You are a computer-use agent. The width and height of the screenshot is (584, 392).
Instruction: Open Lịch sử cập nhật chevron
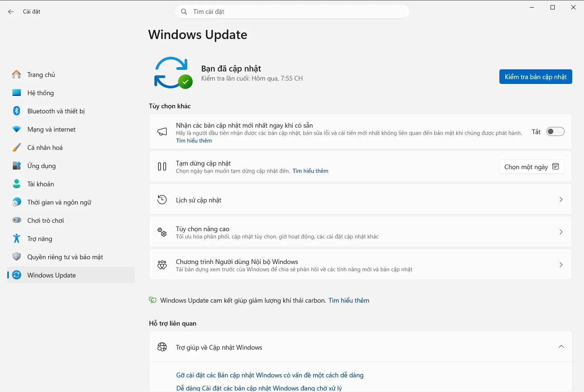[x=561, y=199]
